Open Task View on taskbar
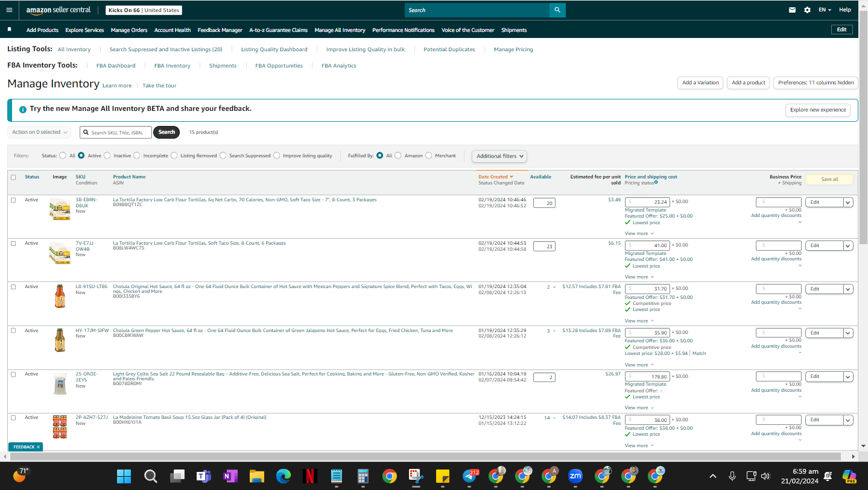 177,476
